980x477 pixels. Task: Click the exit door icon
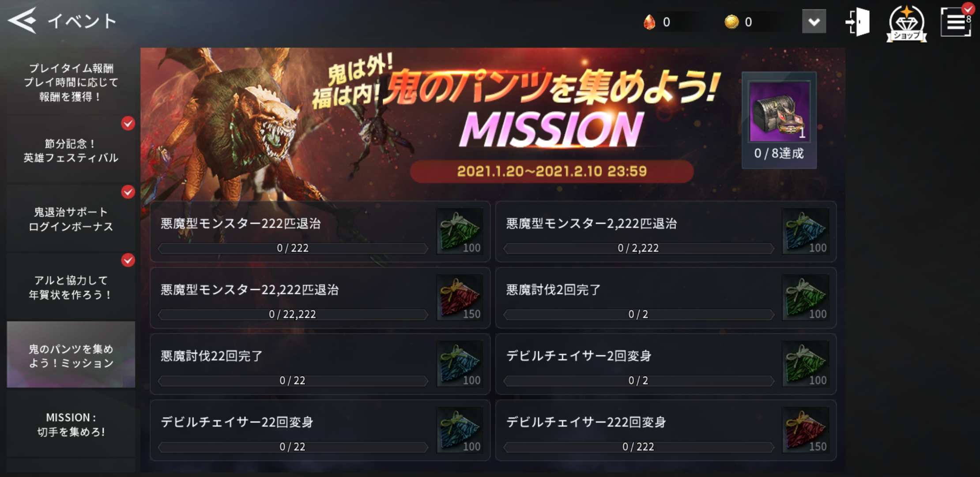(x=858, y=22)
